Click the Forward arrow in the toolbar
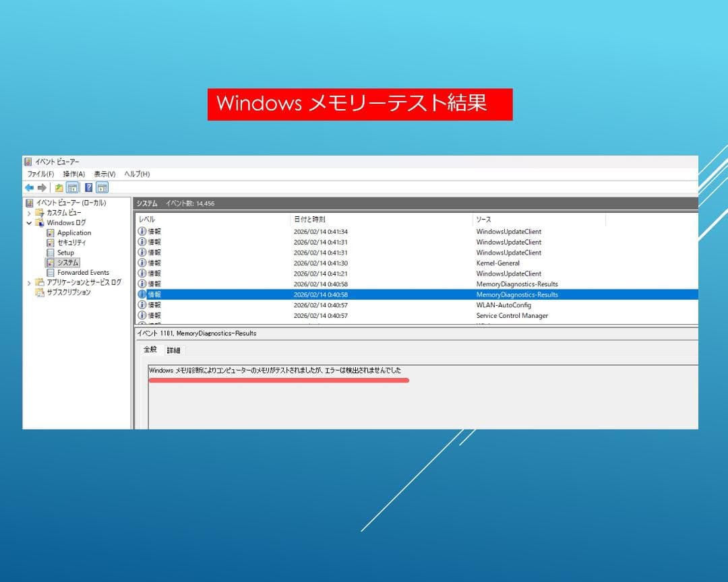The image size is (728, 582). tap(42, 187)
